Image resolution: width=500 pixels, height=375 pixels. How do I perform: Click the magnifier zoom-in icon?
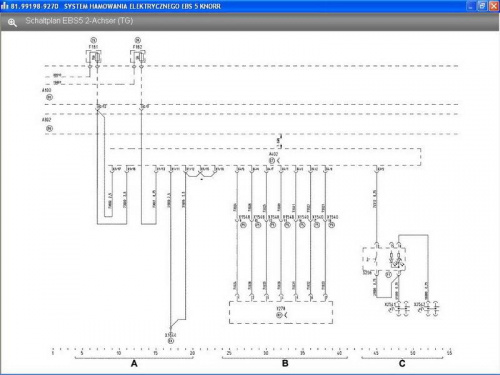coord(12,23)
